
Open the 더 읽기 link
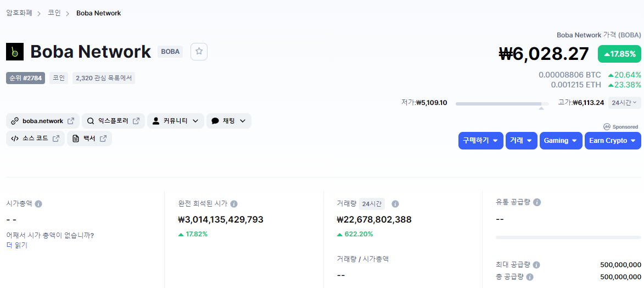pos(17,245)
